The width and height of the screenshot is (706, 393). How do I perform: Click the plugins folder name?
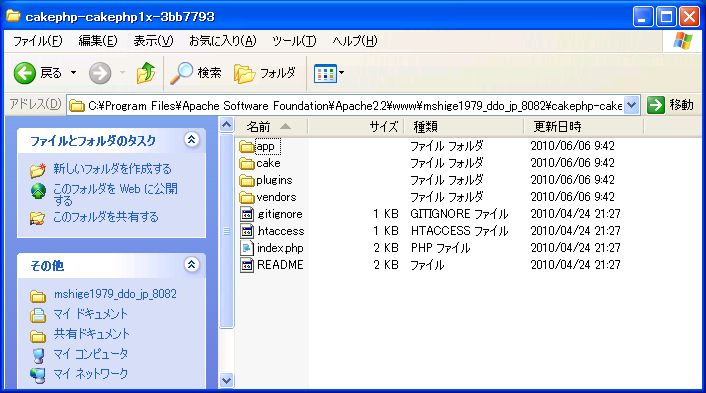pyautogui.click(x=274, y=181)
